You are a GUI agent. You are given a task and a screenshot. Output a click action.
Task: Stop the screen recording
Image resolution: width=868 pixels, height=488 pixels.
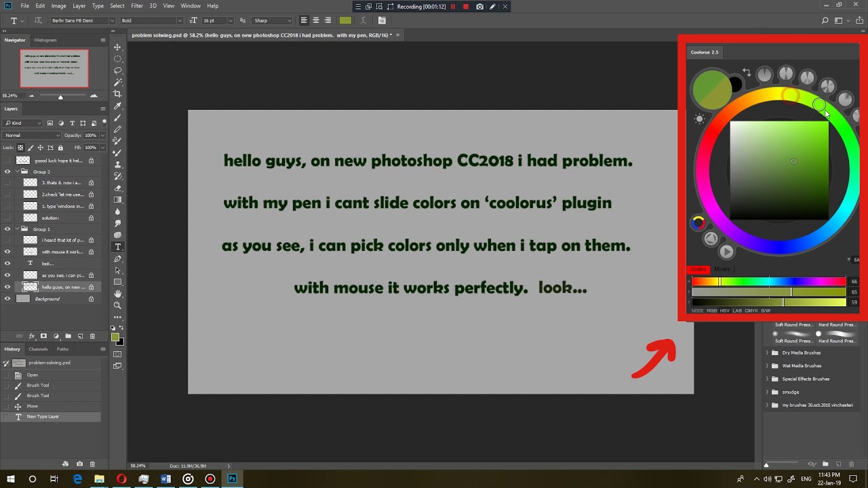coord(465,7)
